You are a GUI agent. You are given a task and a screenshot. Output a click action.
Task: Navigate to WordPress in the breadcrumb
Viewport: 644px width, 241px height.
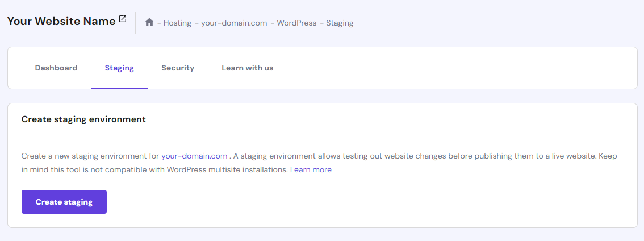click(295, 23)
